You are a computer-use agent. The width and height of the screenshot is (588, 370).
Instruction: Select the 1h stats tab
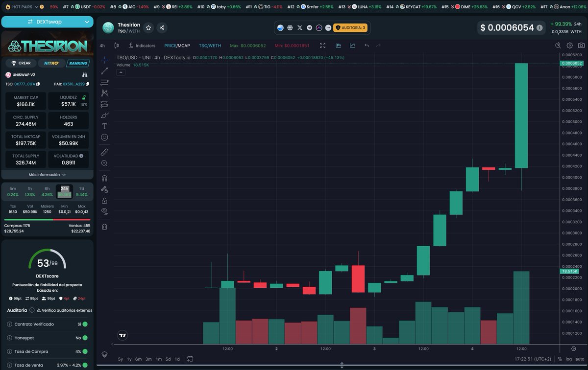[x=30, y=191]
